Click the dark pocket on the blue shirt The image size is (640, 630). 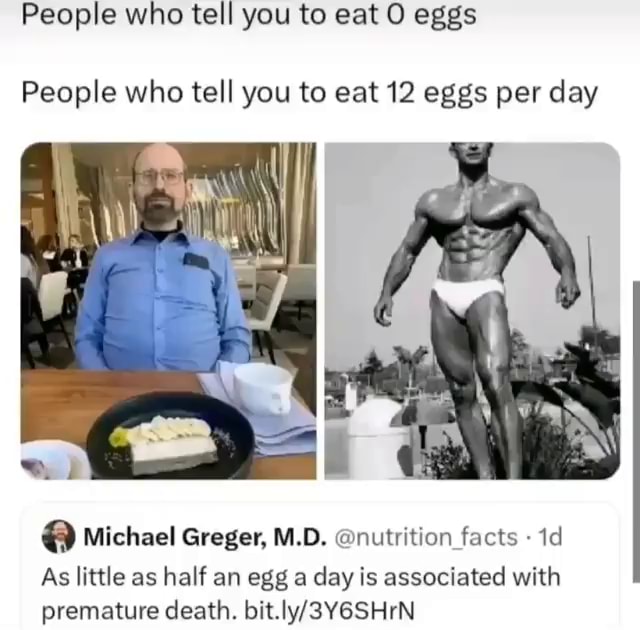point(197,260)
